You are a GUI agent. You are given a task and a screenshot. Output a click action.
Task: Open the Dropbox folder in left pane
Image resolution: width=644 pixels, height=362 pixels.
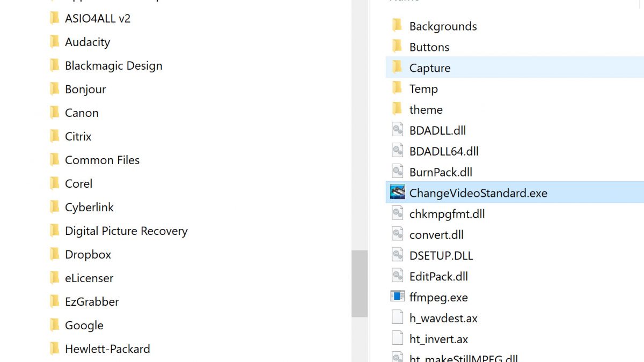point(87,254)
